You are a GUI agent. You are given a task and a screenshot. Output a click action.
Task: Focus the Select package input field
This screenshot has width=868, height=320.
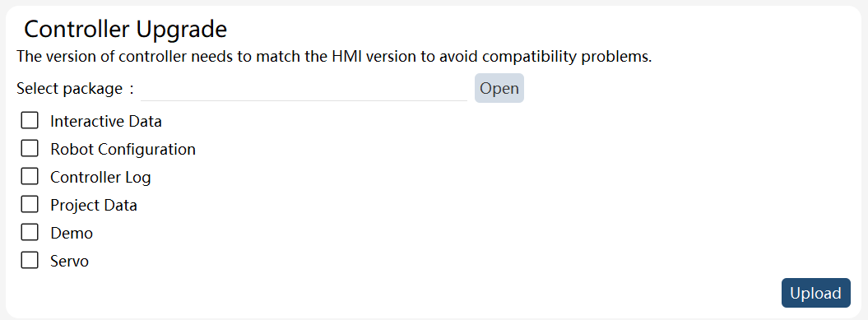[304, 89]
